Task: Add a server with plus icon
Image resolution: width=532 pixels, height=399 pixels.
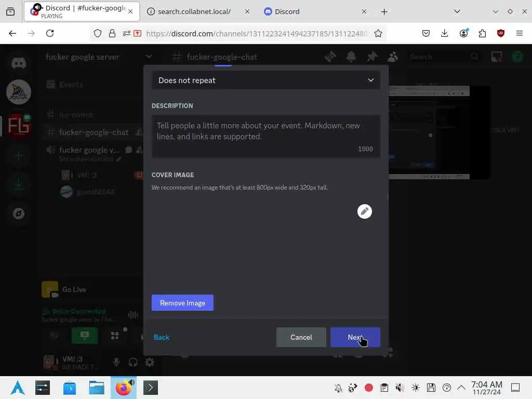Action: click(19, 155)
